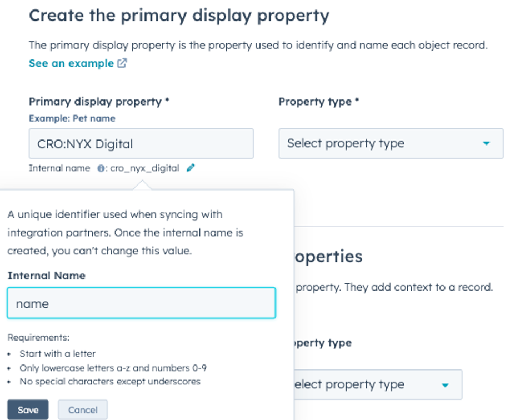Click the 'Primary display property *' field label
Viewport: 520px width, 420px height.
(x=99, y=102)
